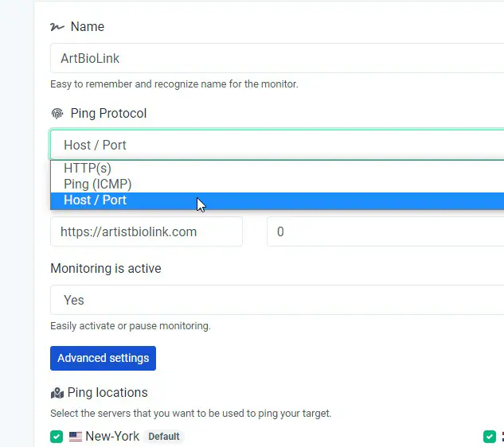Click the Ping locations heading
Screen dimensions: 504x447
(x=107, y=393)
